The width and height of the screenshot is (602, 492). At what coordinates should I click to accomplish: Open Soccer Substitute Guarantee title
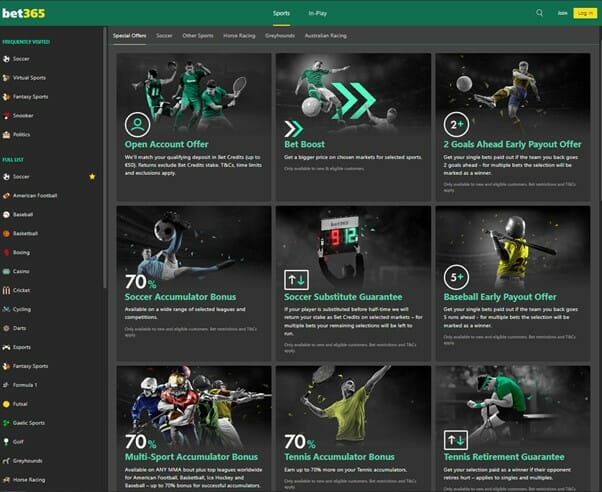click(x=343, y=297)
